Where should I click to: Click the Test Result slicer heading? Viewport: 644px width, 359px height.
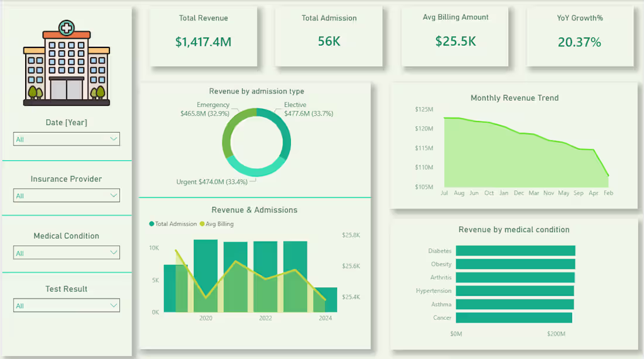(x=66, y=289)
